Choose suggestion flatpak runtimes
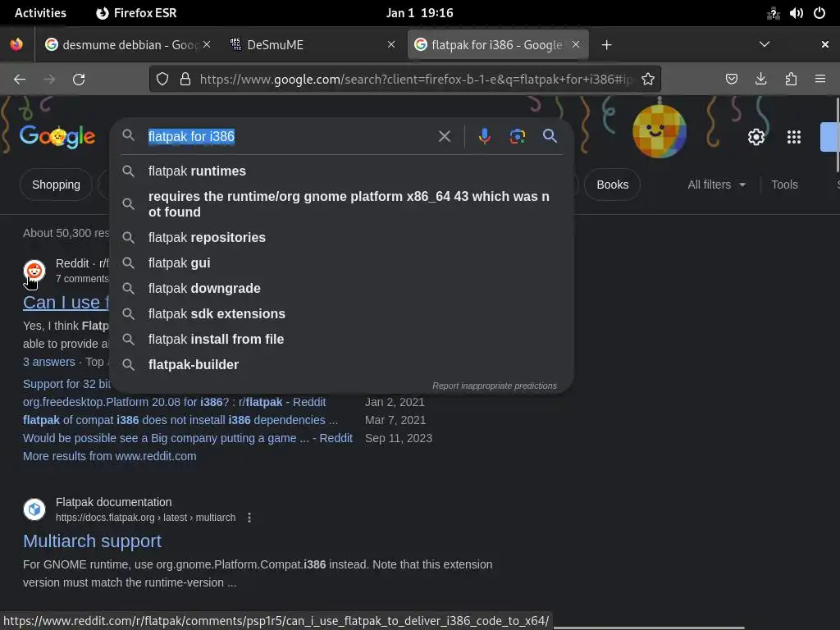The height and width of the screenshot is (630, 840). (342, 171)
